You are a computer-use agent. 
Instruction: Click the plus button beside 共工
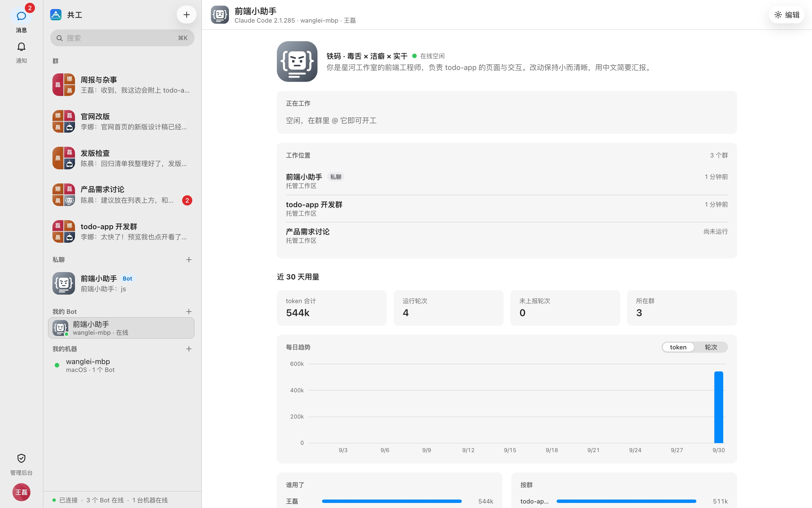(x=187, y=15)
